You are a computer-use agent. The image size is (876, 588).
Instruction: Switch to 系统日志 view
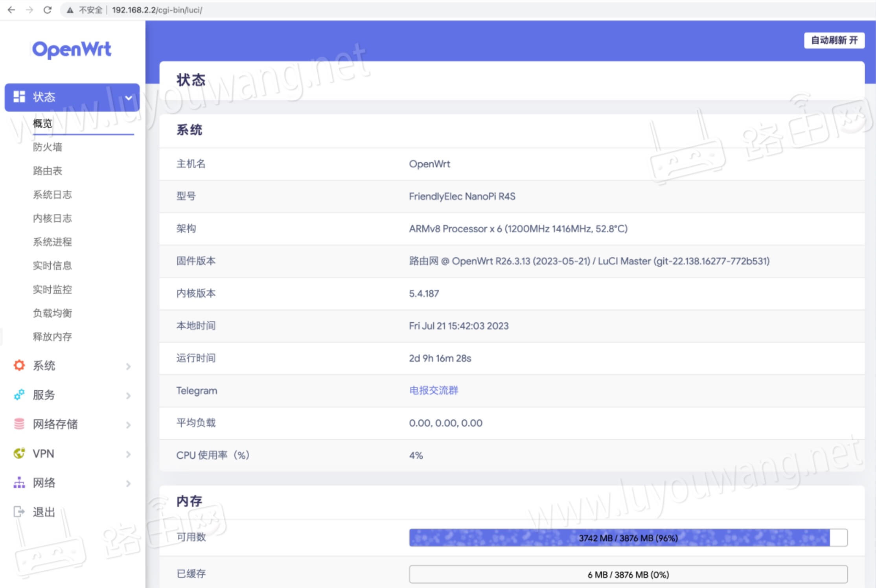tap(52, 195)
